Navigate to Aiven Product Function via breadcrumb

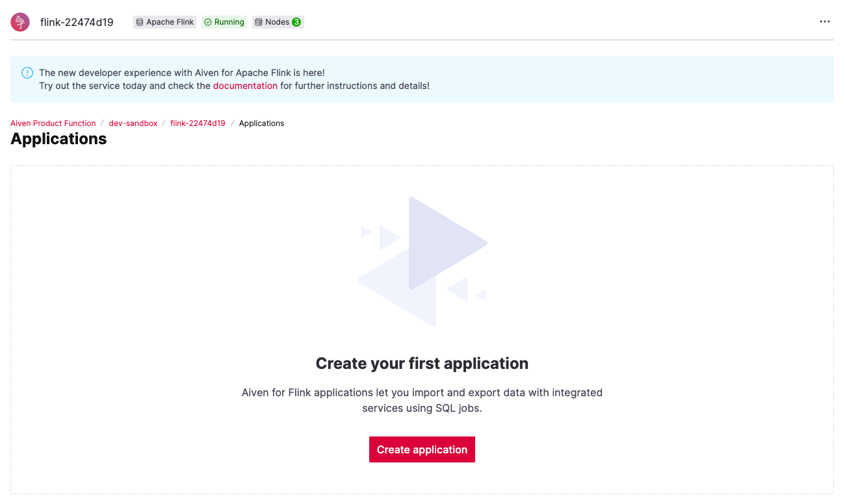point(53,123)
